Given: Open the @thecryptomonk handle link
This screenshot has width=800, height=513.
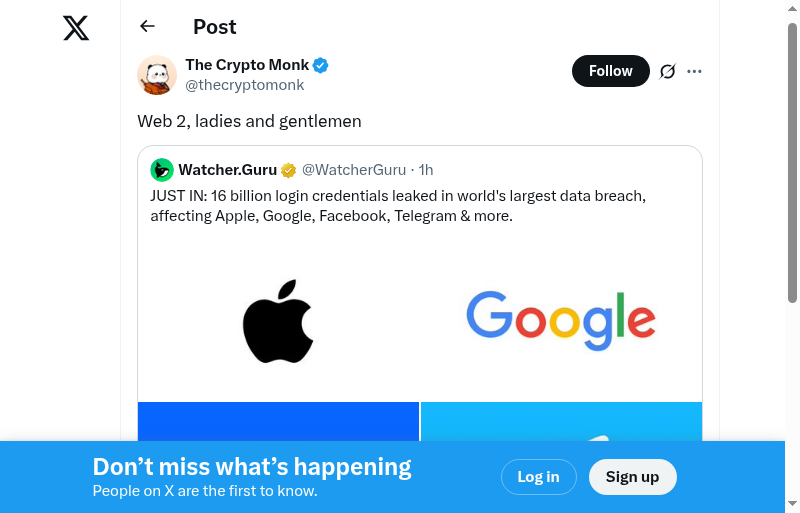Looking at the screenshot, I should [x=244, y=85].
